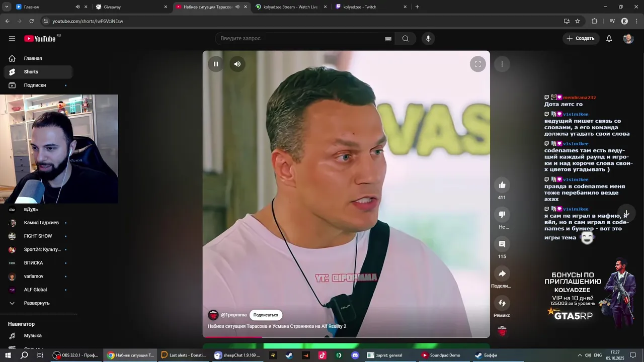Start voice search with microphone
The height and width of the screenshot is (362, 644).
(428, 38)
